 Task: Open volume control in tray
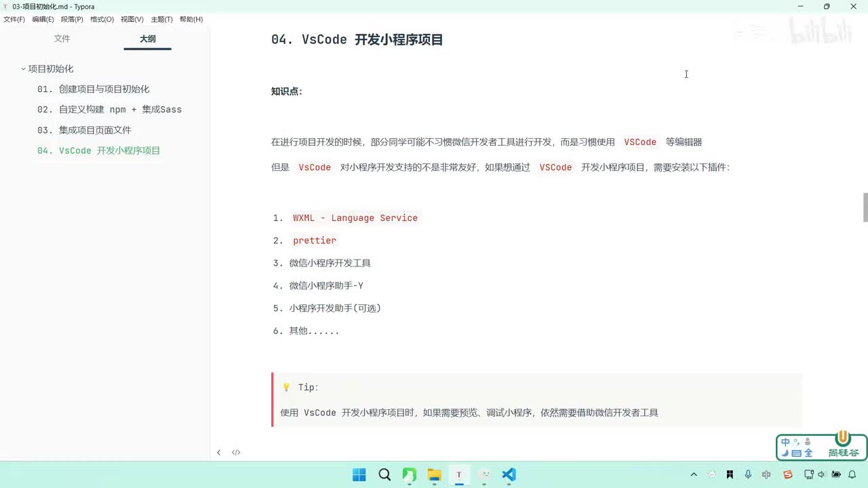(821, 474)
